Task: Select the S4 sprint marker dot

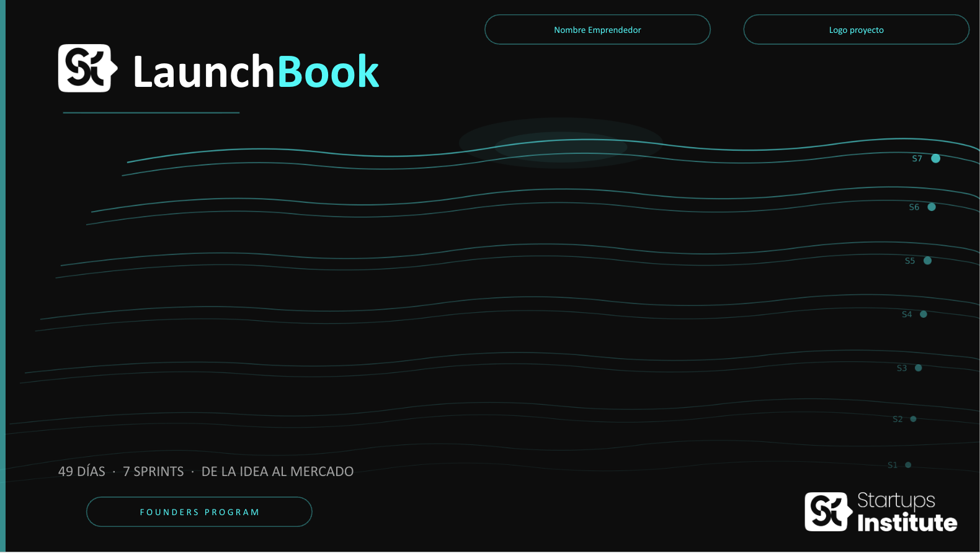Action: tap(924, 315)
